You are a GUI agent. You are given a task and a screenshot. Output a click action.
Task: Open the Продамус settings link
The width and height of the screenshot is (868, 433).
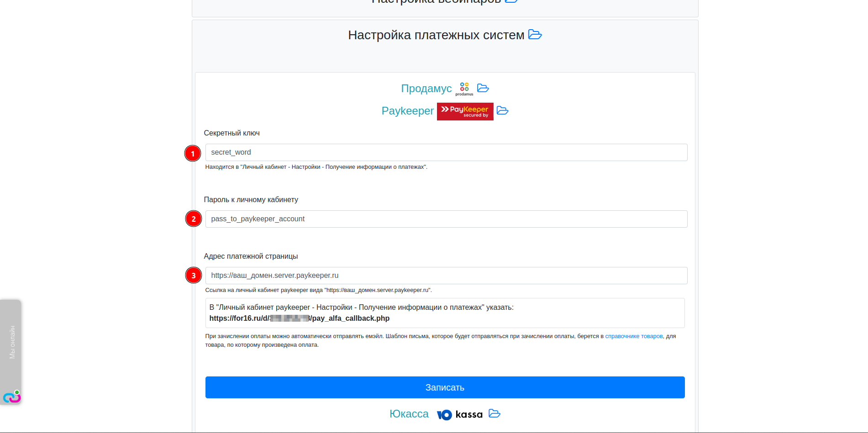pyautogui.click(x=426, y=89)
